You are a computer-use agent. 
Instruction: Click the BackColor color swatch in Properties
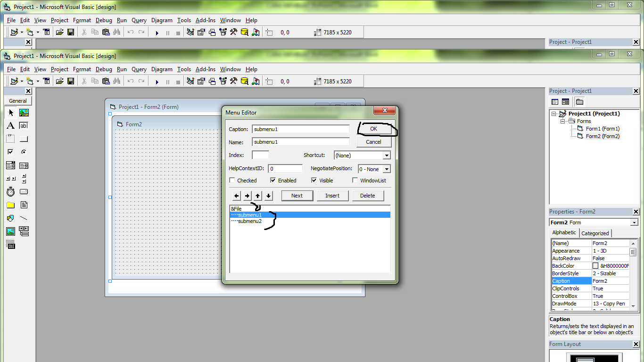pos(595,266)
